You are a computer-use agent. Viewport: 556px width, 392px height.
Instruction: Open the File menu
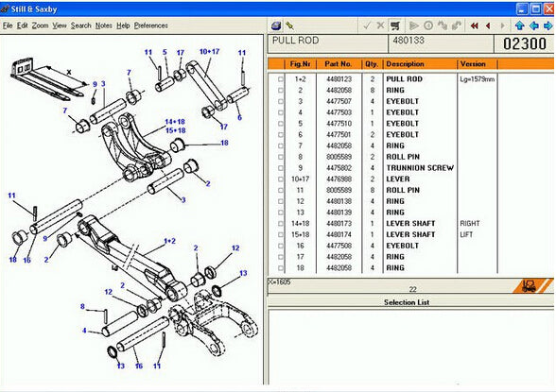8,26
